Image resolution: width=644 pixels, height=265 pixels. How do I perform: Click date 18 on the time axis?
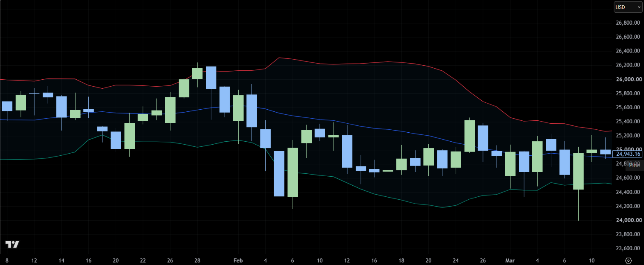(401, 260)
